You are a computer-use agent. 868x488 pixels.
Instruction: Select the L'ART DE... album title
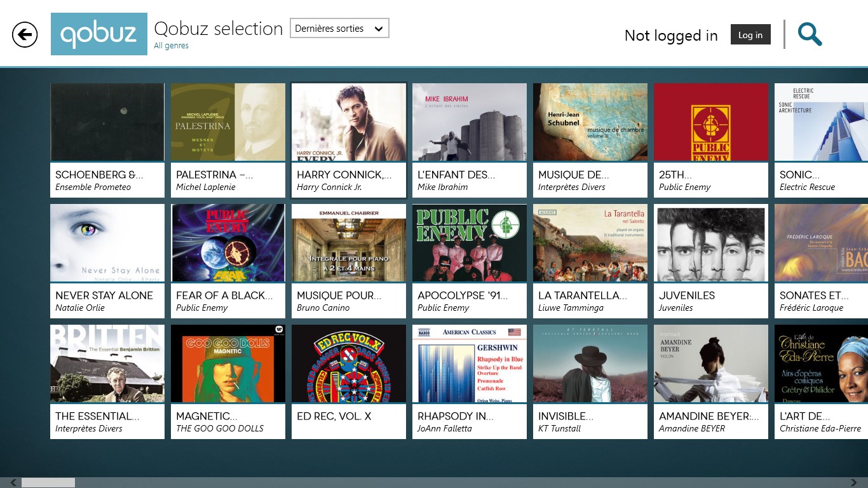[x=805, y=416]
